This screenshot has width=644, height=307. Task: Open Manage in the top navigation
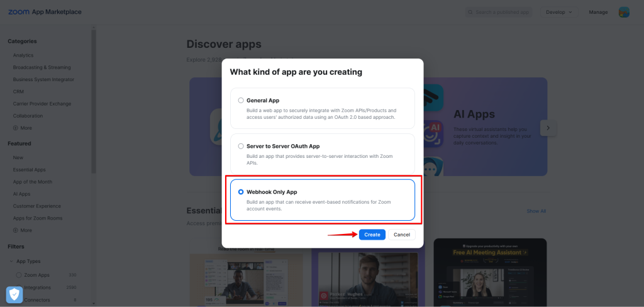point(598,12)
